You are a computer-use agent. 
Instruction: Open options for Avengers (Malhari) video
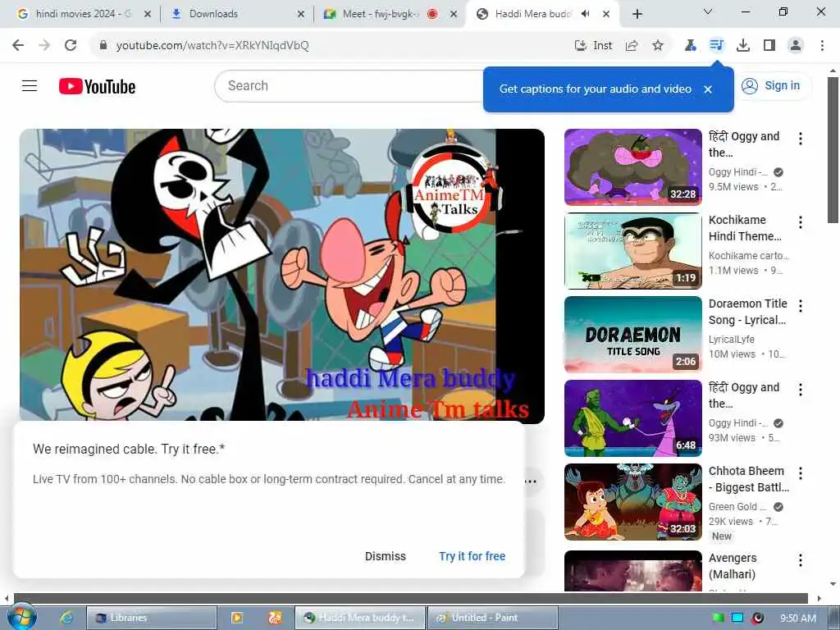[801, 560]
